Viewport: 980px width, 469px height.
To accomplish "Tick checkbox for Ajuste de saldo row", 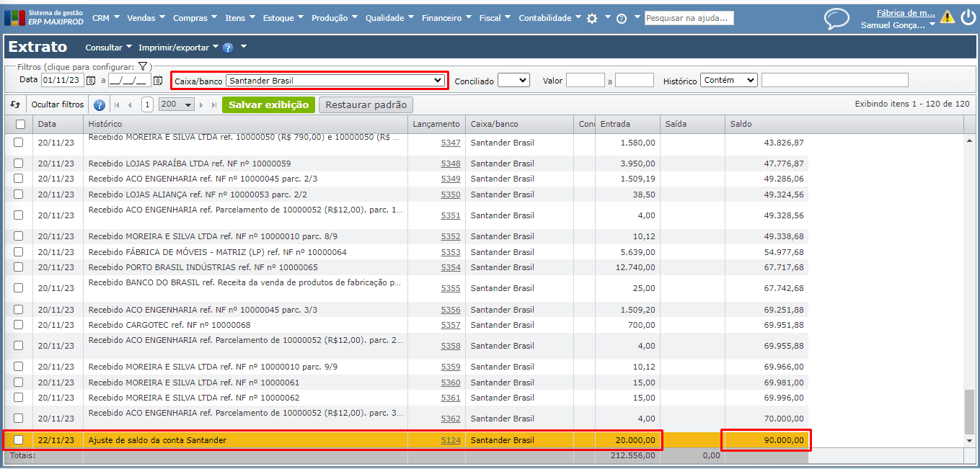I will 19,439.
